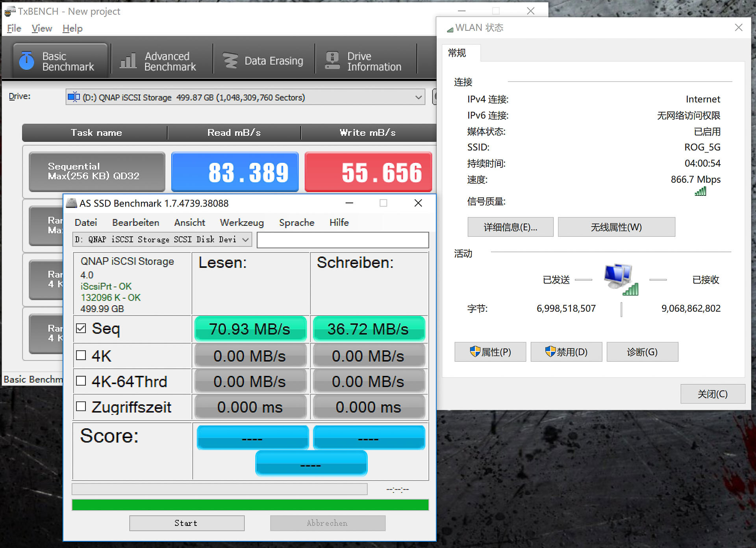Image resolution: width=756 pixels, height=548 pixels.
Task: Click the Abbrechen button
Action: [328, 523]
